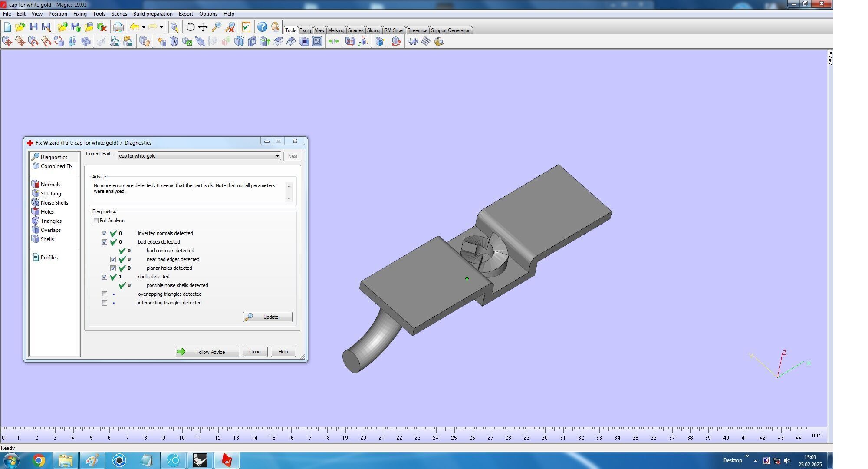Open the Holes fixing page

47,212
